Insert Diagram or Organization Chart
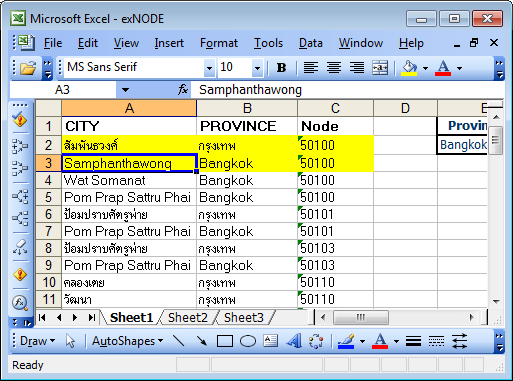513x381 pixels. point(316,341)
